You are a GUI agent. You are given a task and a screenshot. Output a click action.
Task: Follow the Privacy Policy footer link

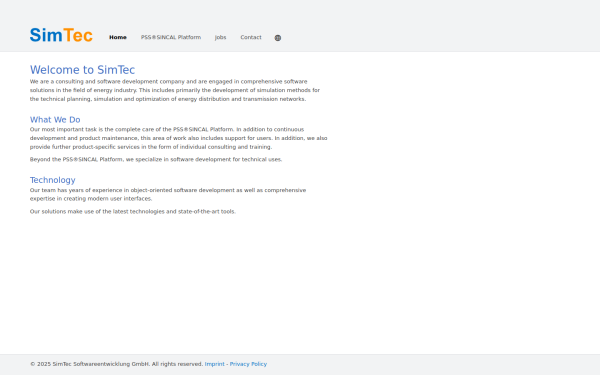248,364
